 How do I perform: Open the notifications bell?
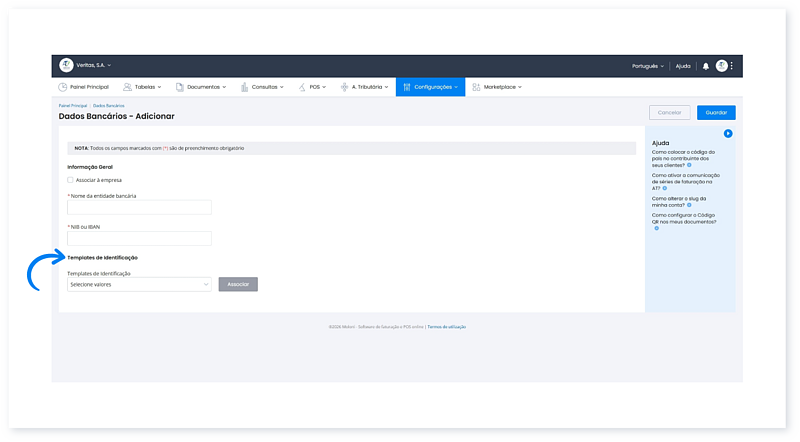pyautogui.click(x=705, y=66)
